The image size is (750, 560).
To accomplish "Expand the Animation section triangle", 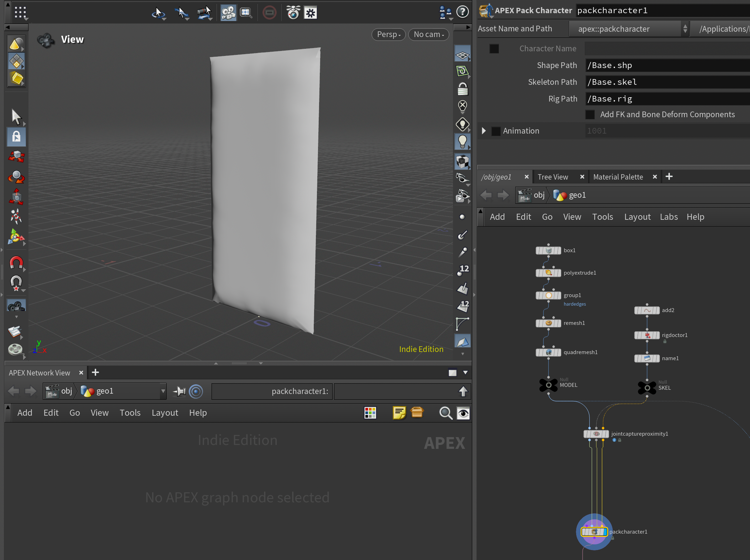I will coord(484,131).
